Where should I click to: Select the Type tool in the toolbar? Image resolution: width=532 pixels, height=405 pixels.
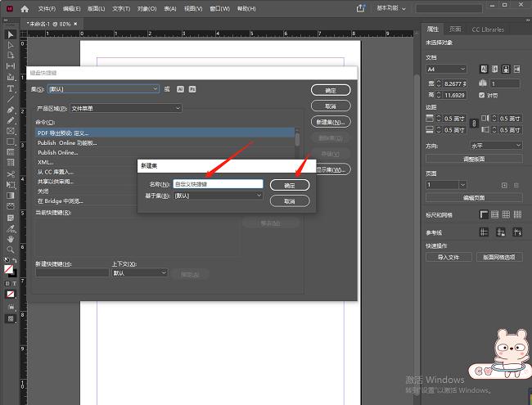point(11,88)
